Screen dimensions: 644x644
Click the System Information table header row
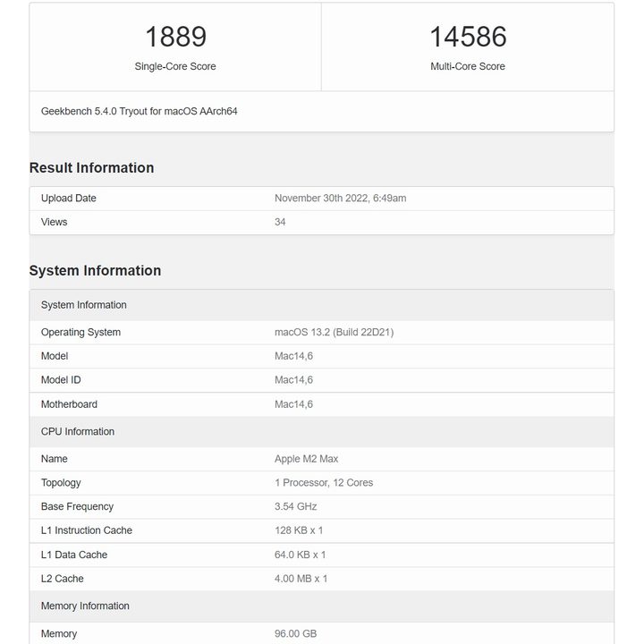click(x=322, y=305)
